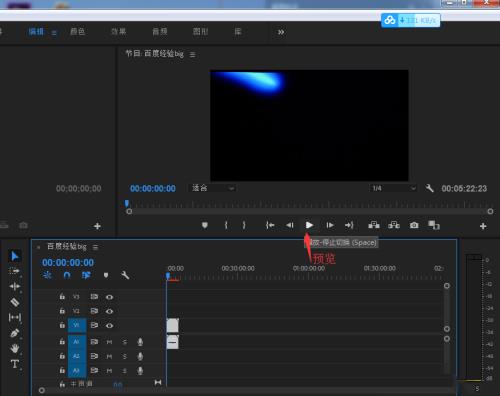
Task: Click the timeline playhead marker
Action: 168,276
